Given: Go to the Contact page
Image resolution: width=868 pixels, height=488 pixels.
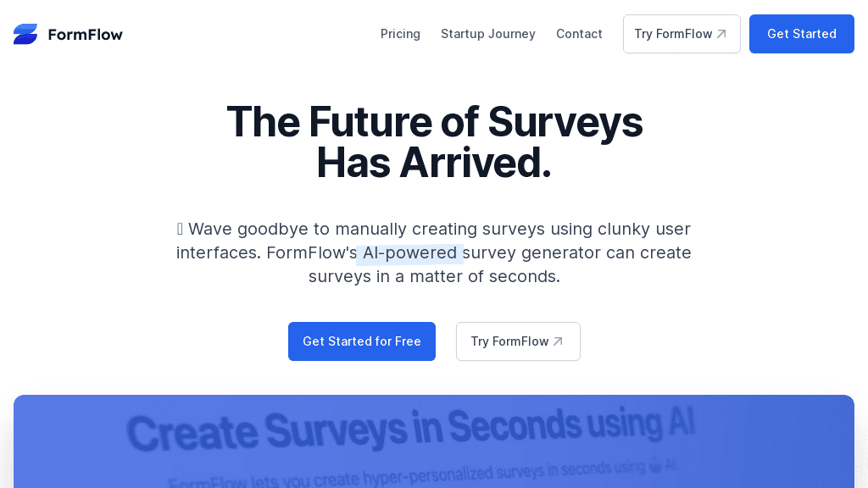Looking at the screenshot, I should point(579,34).
